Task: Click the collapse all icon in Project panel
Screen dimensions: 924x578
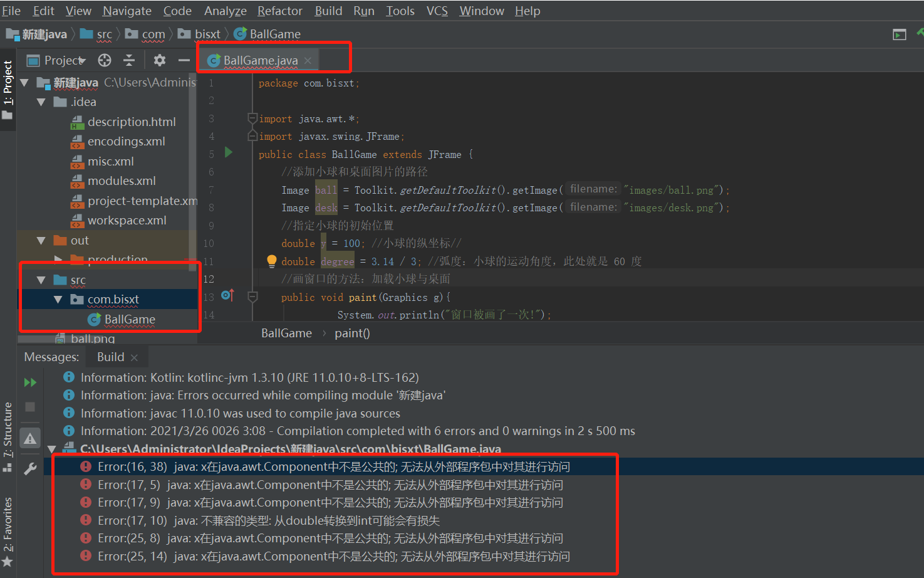Action: pos(129,60)
